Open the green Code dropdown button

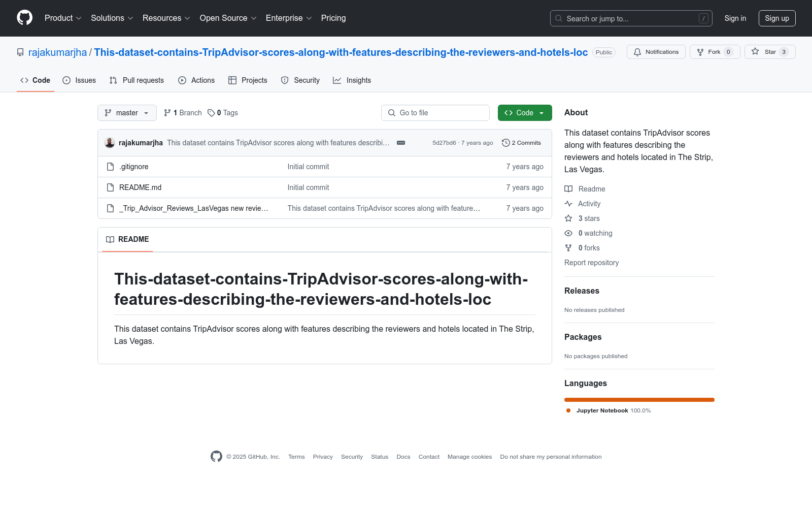pyautogui.click(x=525, y=113)
